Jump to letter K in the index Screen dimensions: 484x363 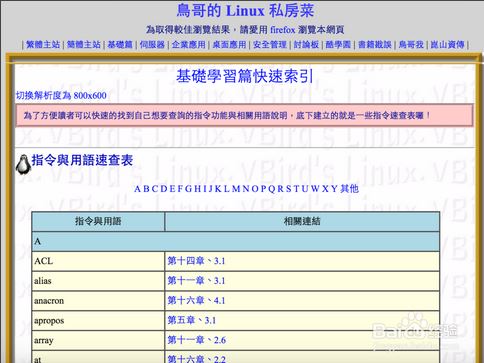[x=218, y=189]
